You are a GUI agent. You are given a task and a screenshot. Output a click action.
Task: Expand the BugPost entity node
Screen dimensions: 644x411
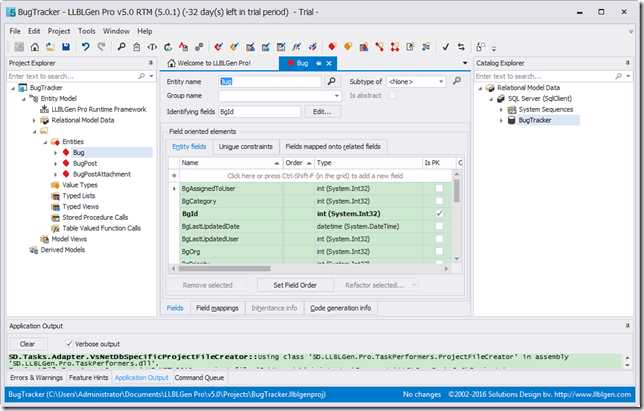point(55,163)
